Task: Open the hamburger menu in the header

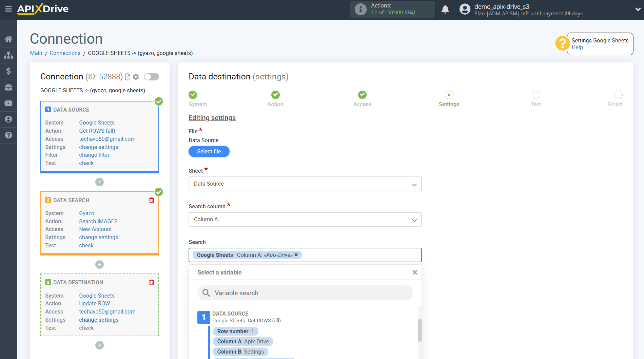Action: [8, 9]
